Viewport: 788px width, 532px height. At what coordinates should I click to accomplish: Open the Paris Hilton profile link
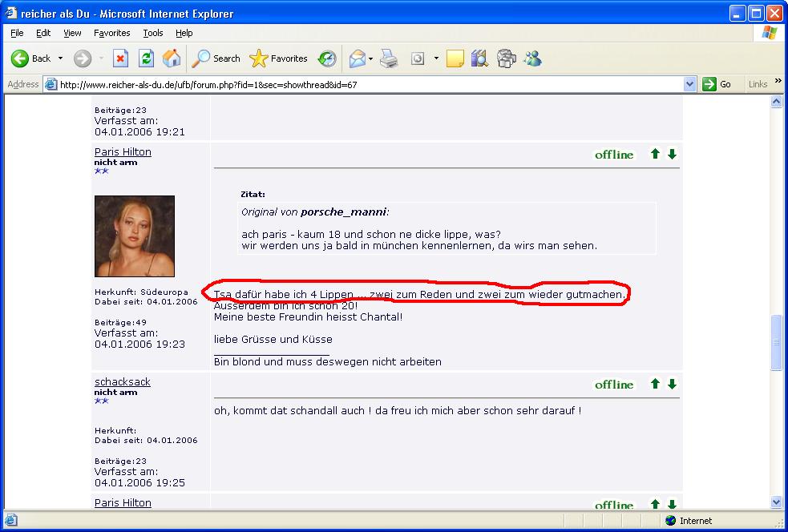[x=123, y=152]
